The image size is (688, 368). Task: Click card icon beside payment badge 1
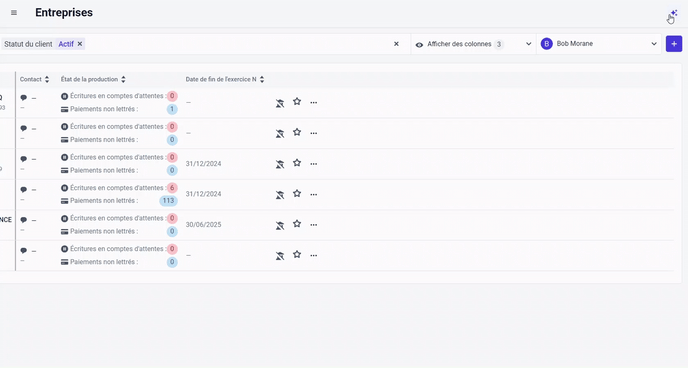click(x=64, y=109)
